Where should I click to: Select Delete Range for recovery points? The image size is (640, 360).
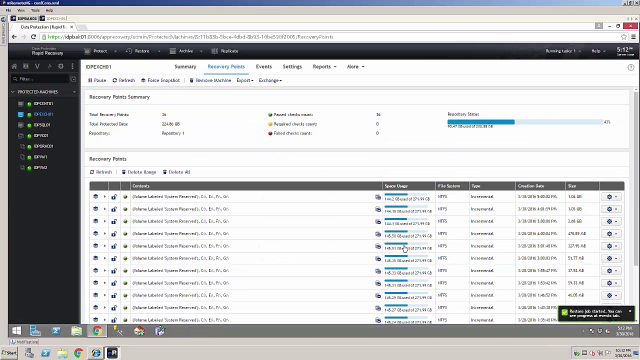tap(139, 172)
